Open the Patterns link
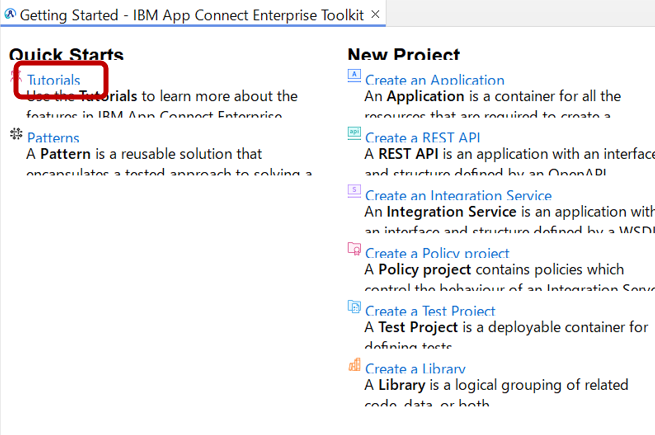The image size is (655, 435). point(53,137)
